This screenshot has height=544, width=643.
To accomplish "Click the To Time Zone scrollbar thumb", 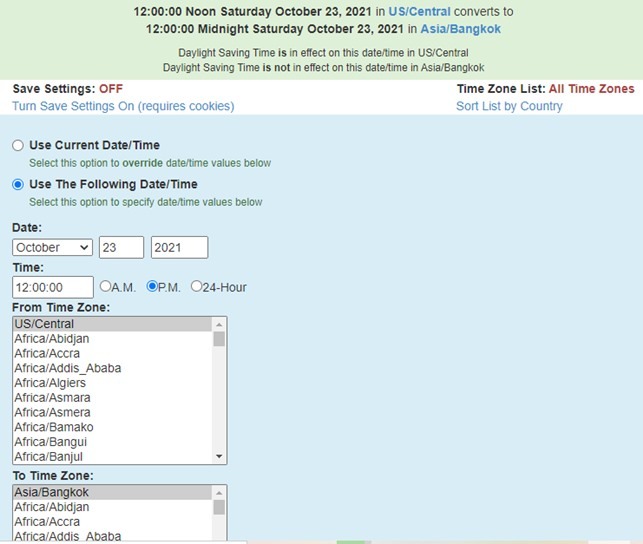I will pyautogui.click(x=219, y=507).
